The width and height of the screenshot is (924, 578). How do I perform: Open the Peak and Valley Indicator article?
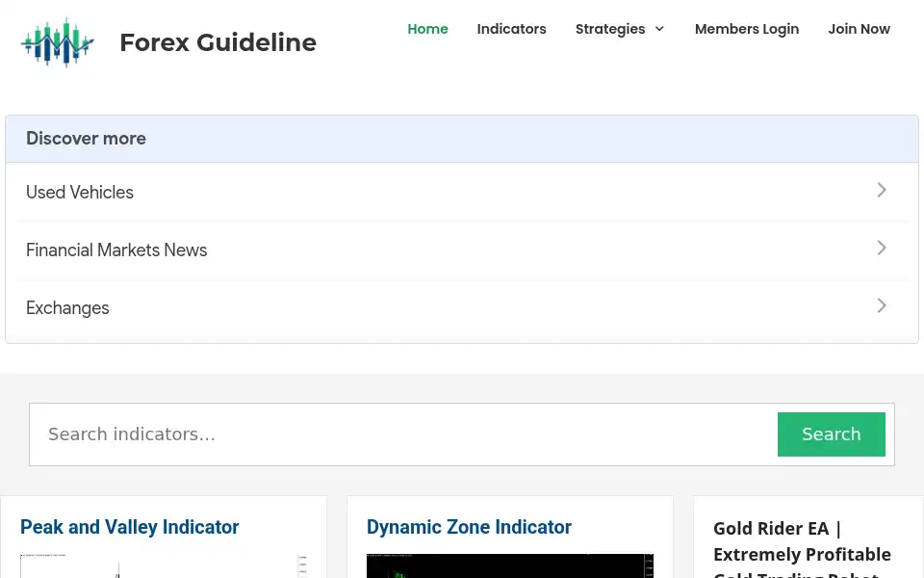130,527
